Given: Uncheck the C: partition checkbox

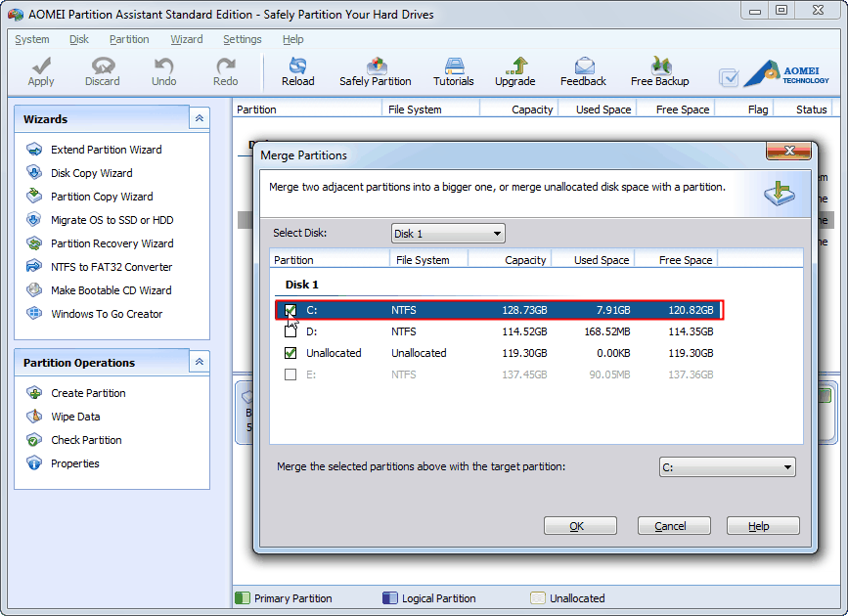Looking at the screenshot, I should [290, 310].
